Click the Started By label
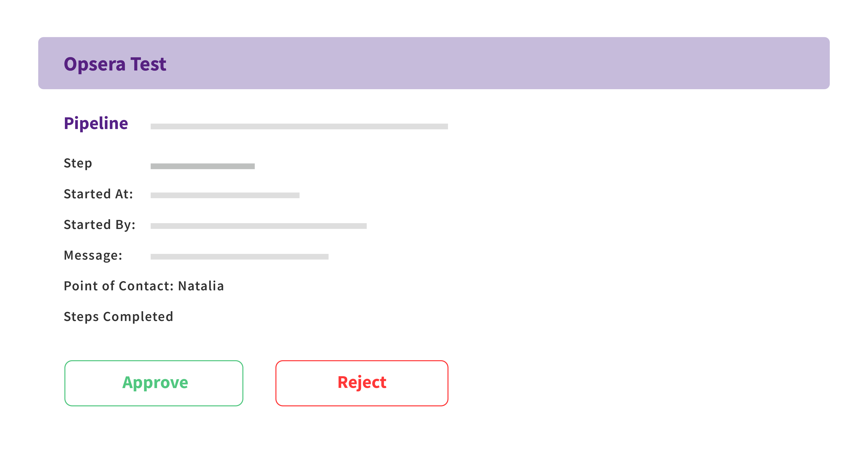868x452 pixels. pyautogui.click(x=99, y=225)
